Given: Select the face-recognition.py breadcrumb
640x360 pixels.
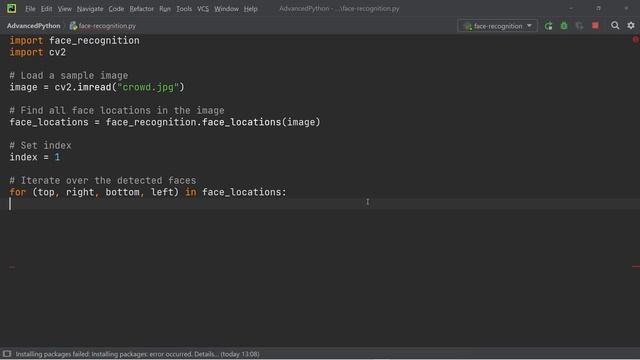Looking at the screenshot, I should (x=103, y=26).
